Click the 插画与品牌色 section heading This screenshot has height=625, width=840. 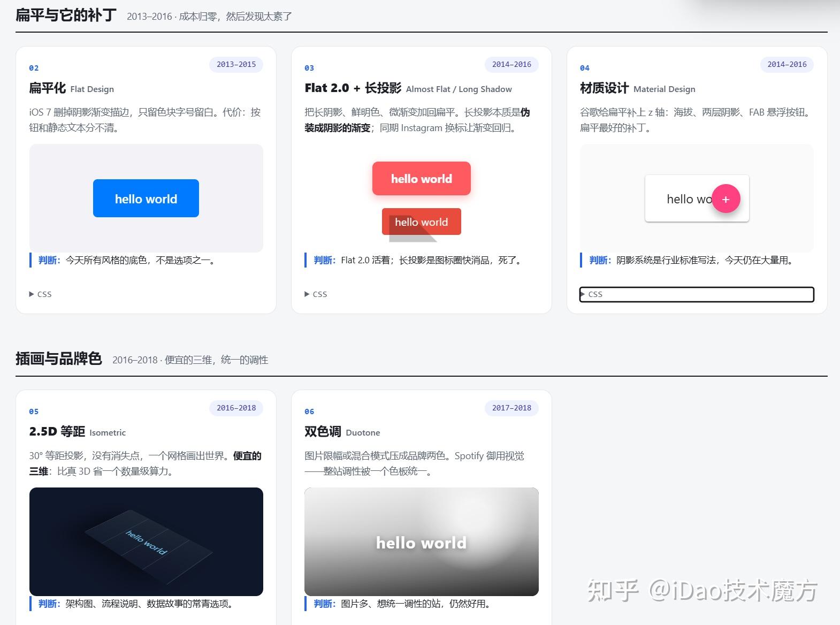tap(59, 359)
